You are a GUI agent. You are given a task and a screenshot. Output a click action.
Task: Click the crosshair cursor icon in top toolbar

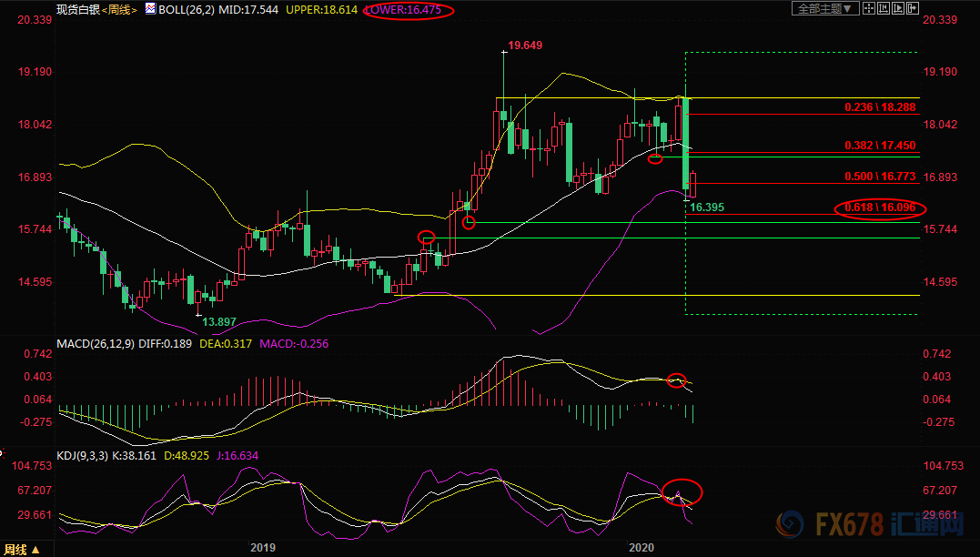(x=869, y=9)
